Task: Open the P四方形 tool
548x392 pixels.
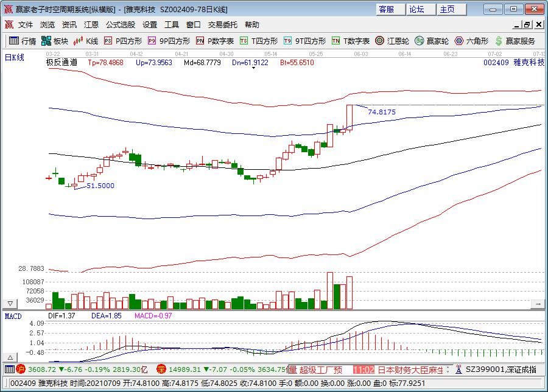Action: (x=123, y=41)
